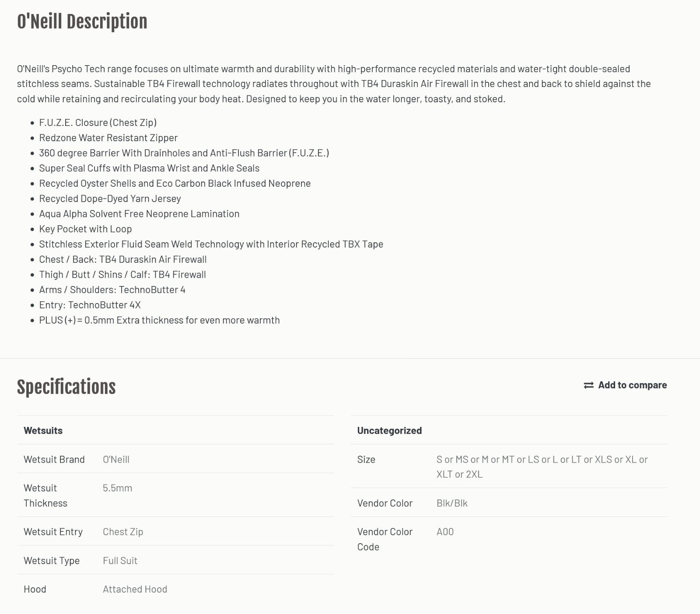Image resolution: width=700 pixels, height=614 pixels.
Task: Click the Wetsuit Entry label
Action: 53,532
